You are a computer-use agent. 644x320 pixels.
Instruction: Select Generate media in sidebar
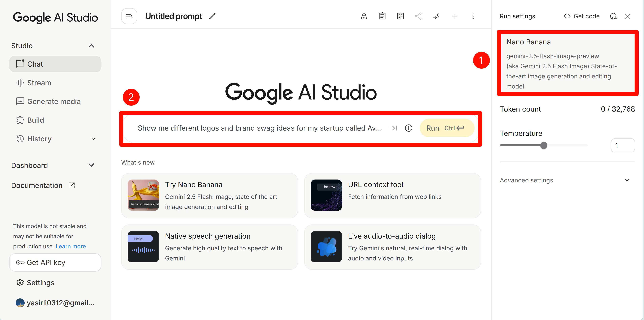point(54,101)
